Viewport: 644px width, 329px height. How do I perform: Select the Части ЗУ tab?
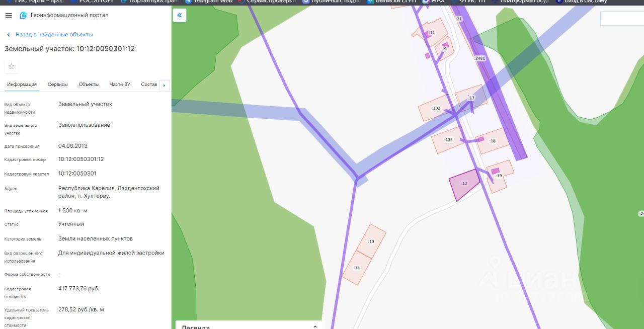pyautogui.click(x=120, y=84)
